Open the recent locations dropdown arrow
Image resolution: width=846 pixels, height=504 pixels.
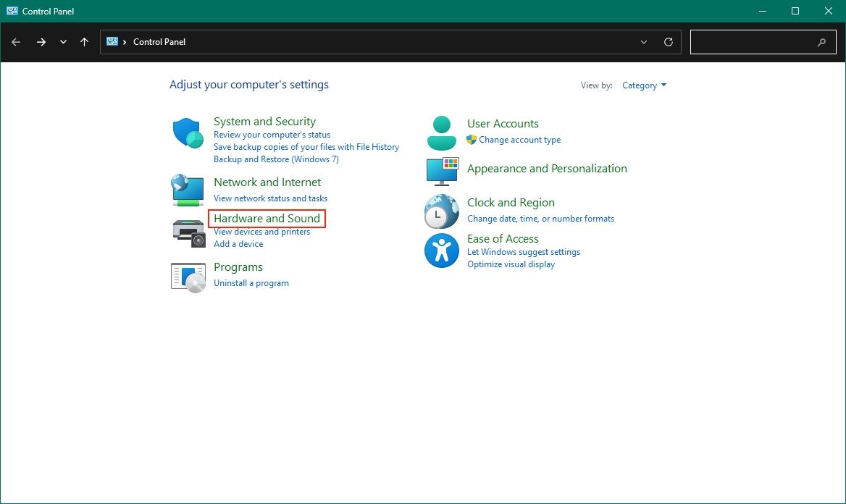click(x=64, y=42)
